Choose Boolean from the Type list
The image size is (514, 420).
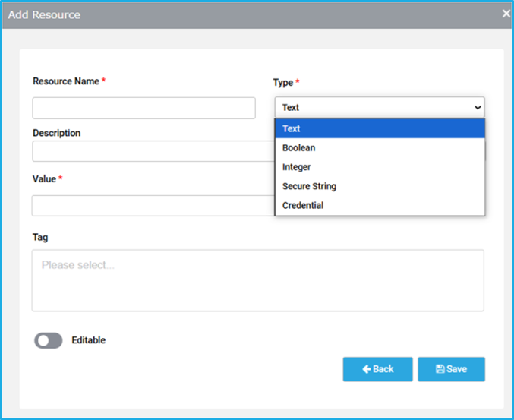380,147
